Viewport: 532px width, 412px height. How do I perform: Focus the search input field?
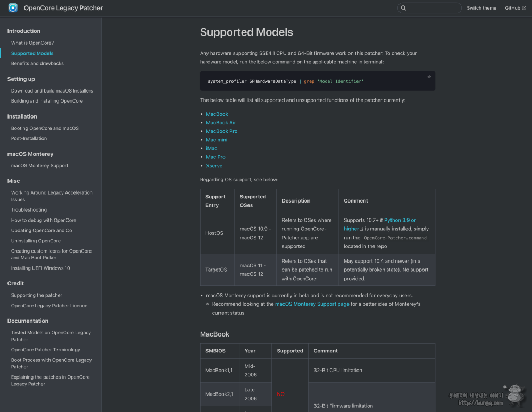[x=429, y=8]
